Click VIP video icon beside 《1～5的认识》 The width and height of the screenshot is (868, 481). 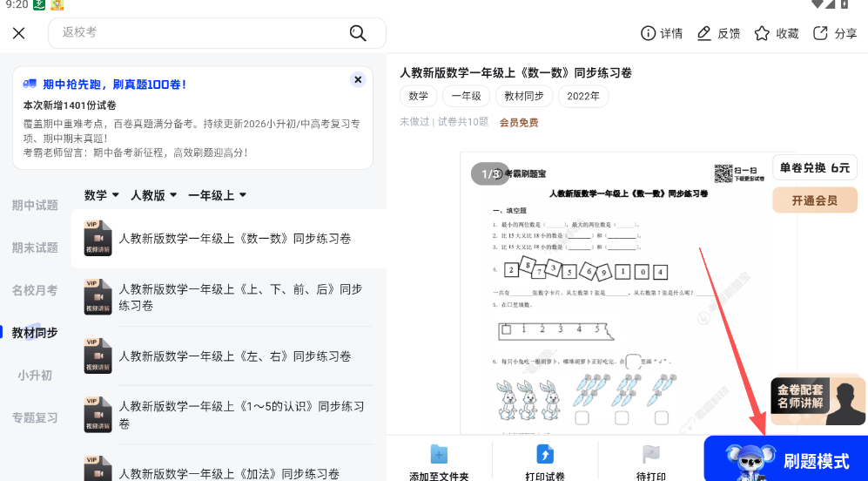[98, 415]
